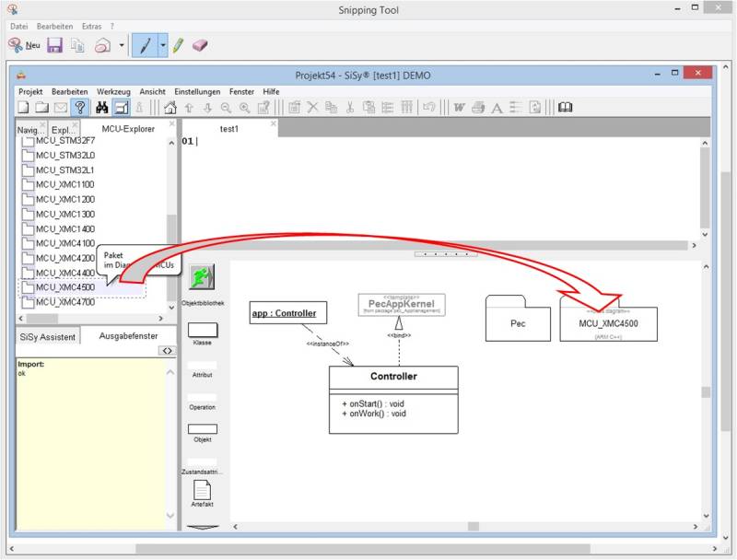Click zoom out magnifier icon

[x=226, y=108]
